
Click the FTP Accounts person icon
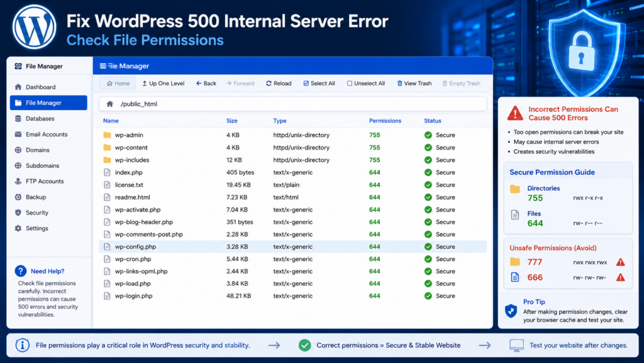[x=18, y=181]
